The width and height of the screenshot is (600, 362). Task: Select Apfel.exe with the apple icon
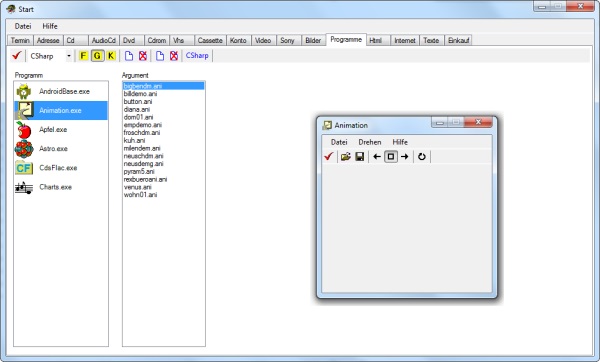(61, 130)
